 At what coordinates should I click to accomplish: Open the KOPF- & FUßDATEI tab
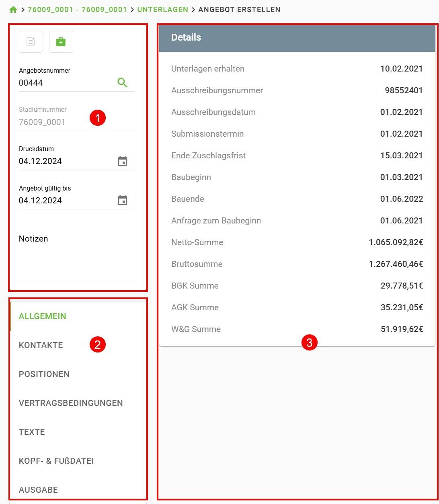pos(56,461)
